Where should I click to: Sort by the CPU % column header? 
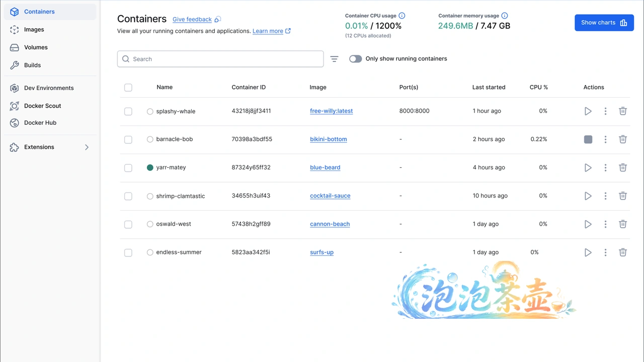point(539,87)
